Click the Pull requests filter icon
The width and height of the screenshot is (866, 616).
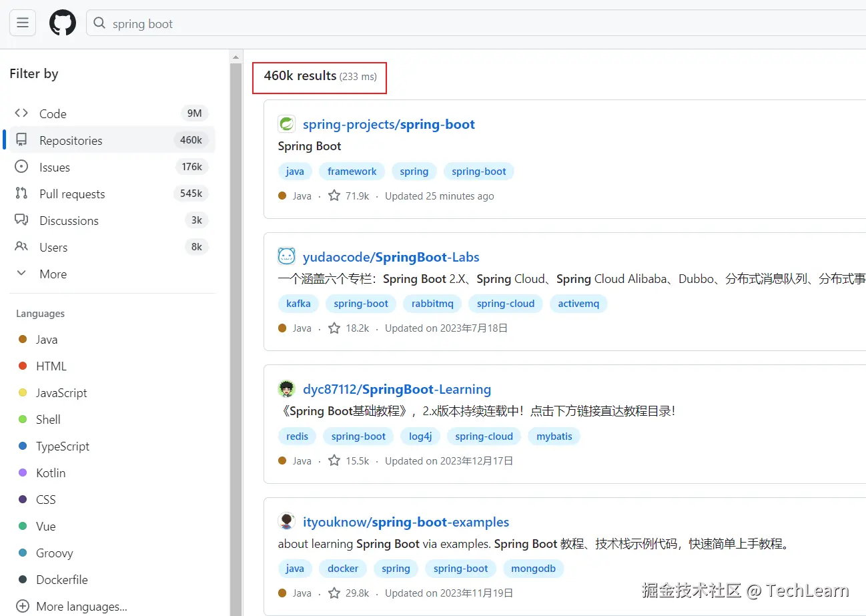pos(21,194)
